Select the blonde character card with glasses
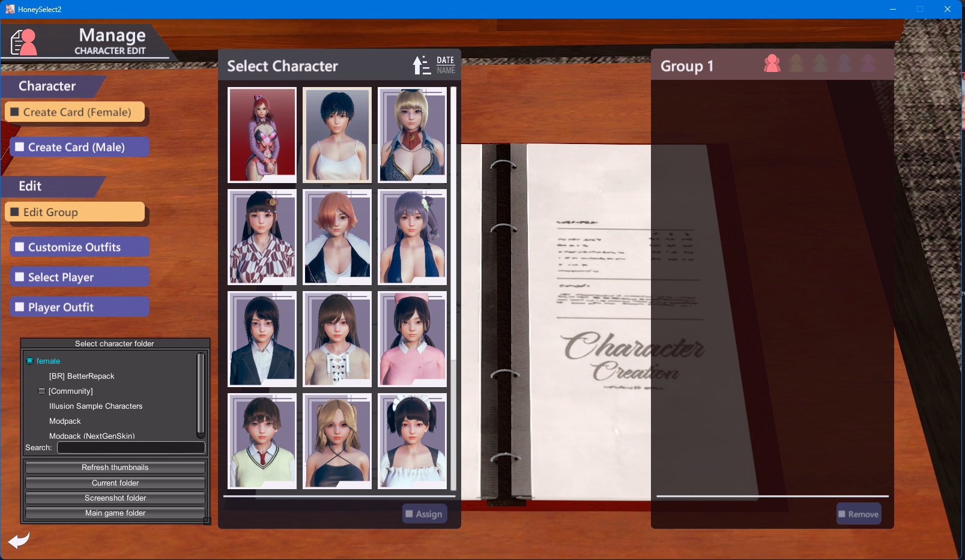965x560 pixels. [x=412, y=135]
